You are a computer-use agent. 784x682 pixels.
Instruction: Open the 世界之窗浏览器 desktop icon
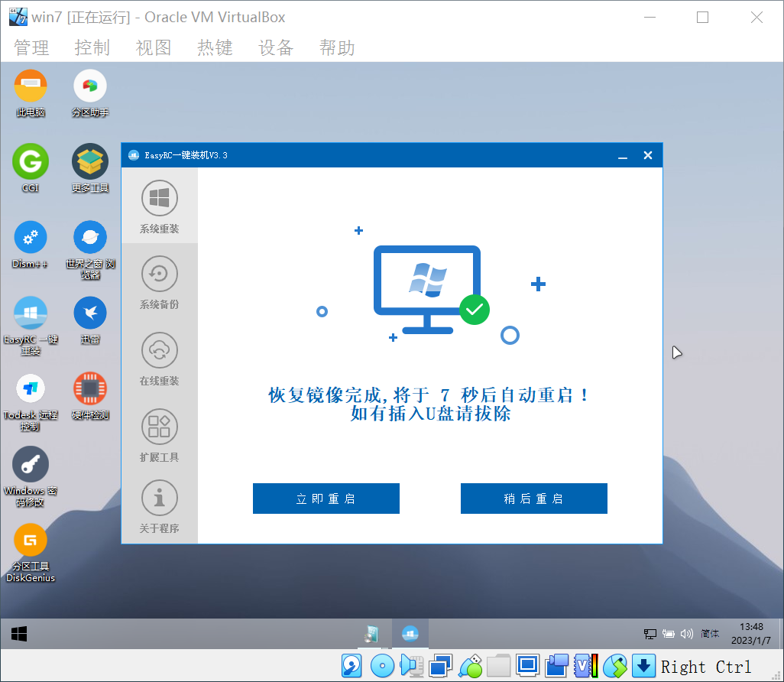point(90,250)
